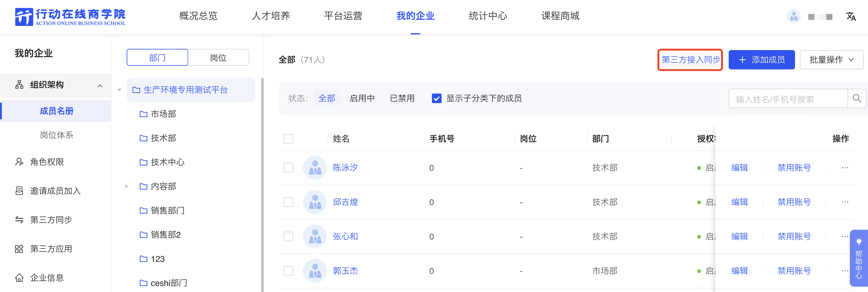Open the language translation icon
Image resolution: width=868 pixels, height=292 pixels.
851,16
